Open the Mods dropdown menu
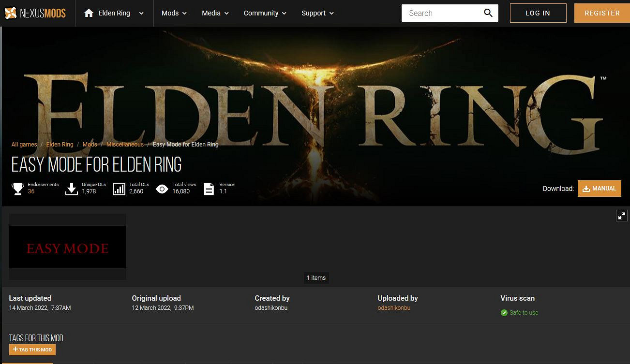Image resolution: width=630 pixels, height=364 pixels. (x=174, y=13)
